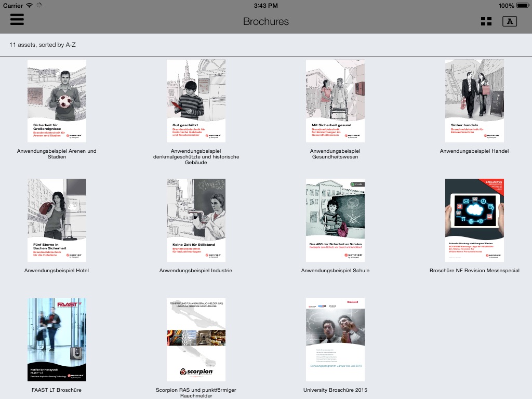Image resolution: width=532 pixels, height=399 pixels.
Task: Open the Industrie brochure cover
Action: pos(196,220)
